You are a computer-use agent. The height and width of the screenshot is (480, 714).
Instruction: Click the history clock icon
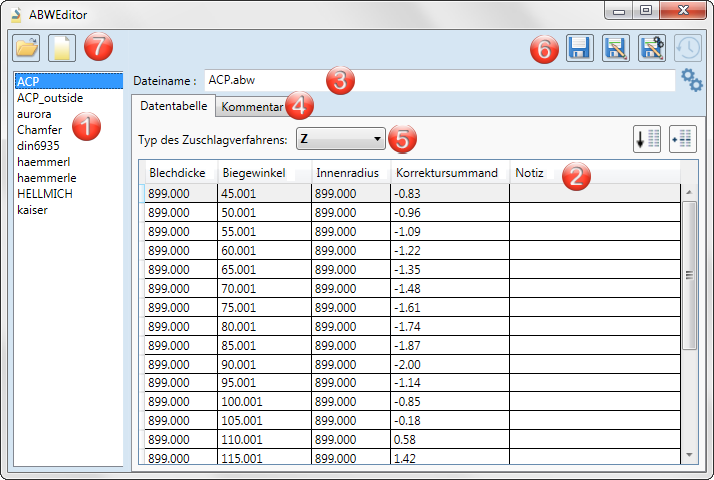tap(688, 48)
